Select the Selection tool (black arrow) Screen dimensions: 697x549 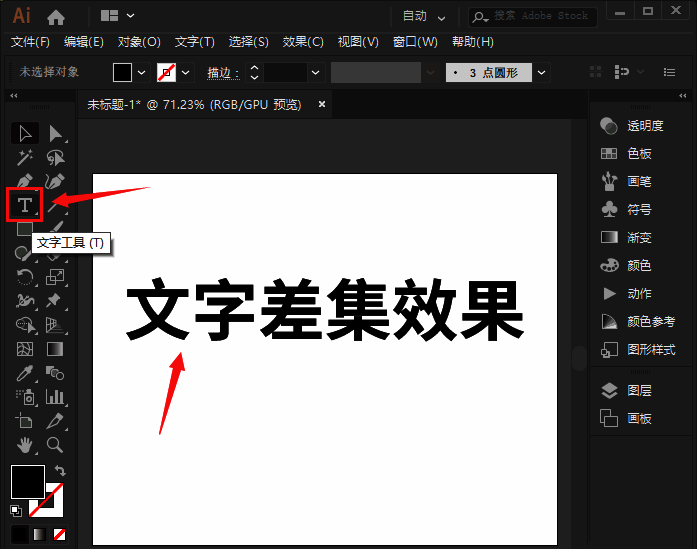[25, 133]
